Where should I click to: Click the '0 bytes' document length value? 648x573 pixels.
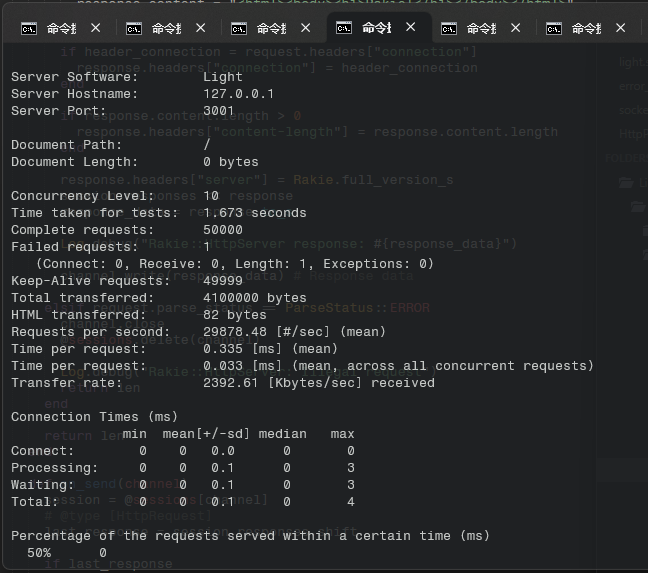[x=231, y=162]
